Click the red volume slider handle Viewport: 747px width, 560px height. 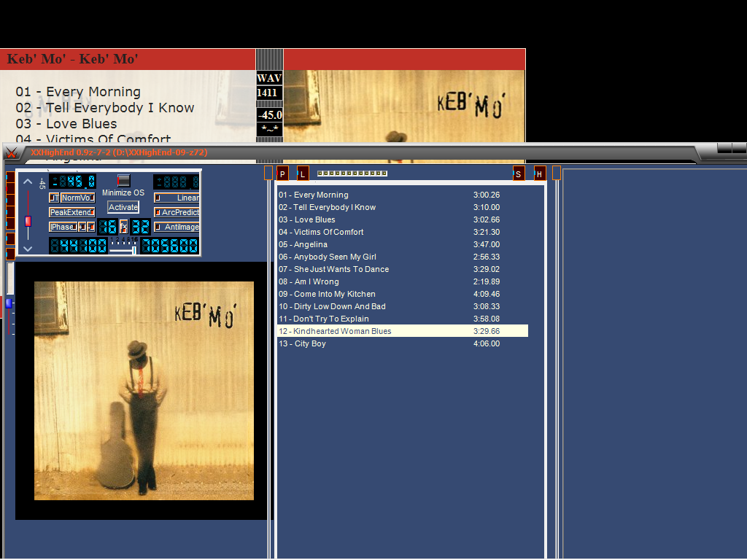pyautogui.click(x=28, y=221)
